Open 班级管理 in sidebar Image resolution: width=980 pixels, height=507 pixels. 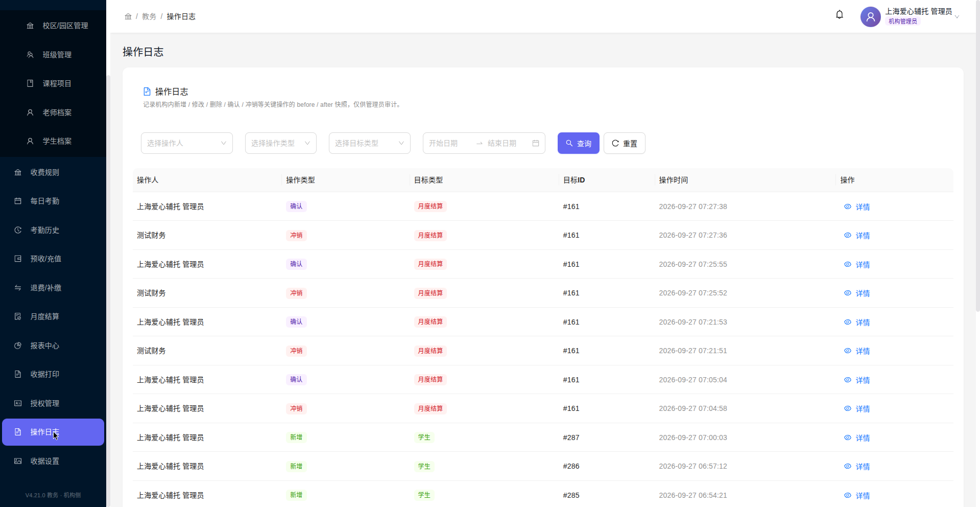pyautogui.click(x=53, y=55)
